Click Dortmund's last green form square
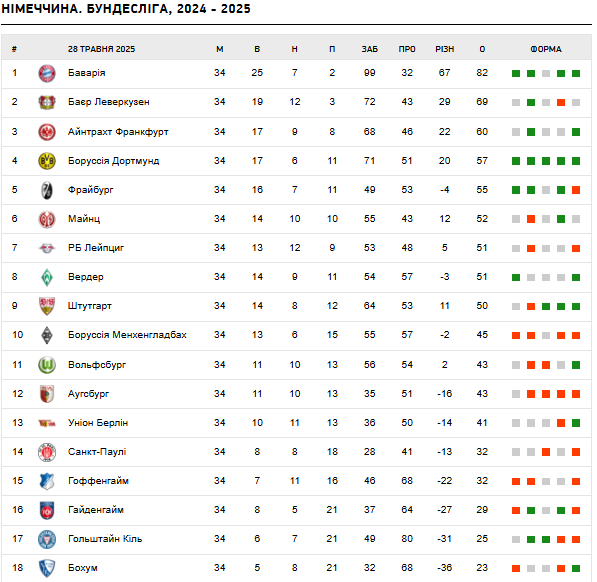 [x=576, y=161]
